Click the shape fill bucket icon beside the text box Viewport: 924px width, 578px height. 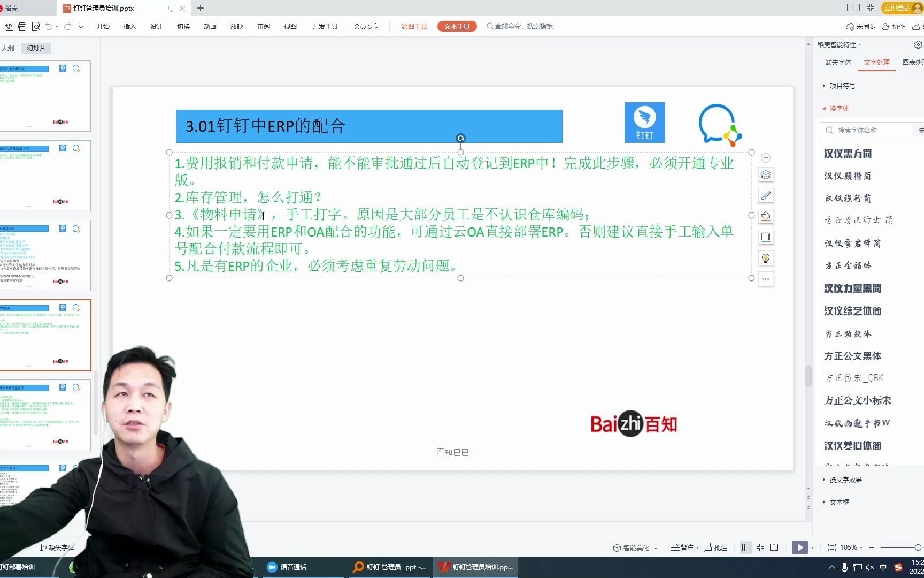pyautogui.click(x=766, y=216)
